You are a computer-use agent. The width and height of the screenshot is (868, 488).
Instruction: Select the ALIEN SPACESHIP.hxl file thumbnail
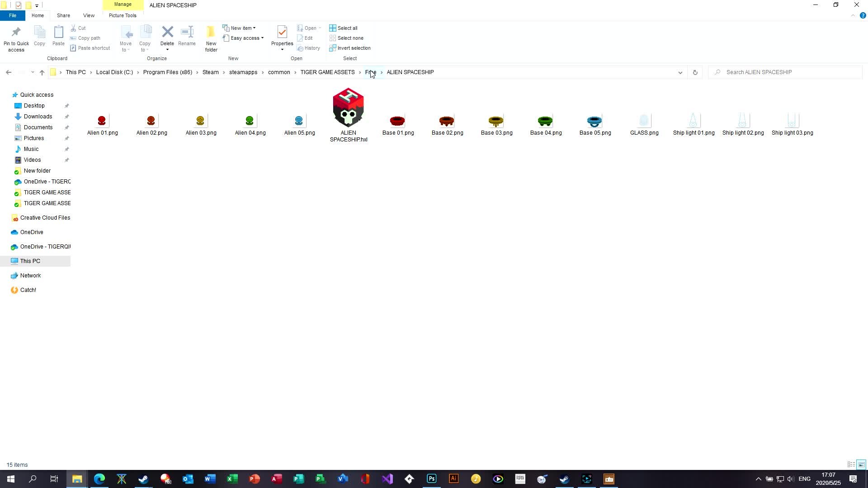pos(348,108)
